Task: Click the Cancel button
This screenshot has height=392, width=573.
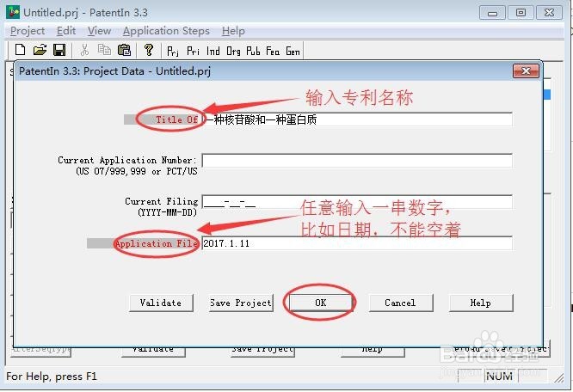Action: (401, 303)
